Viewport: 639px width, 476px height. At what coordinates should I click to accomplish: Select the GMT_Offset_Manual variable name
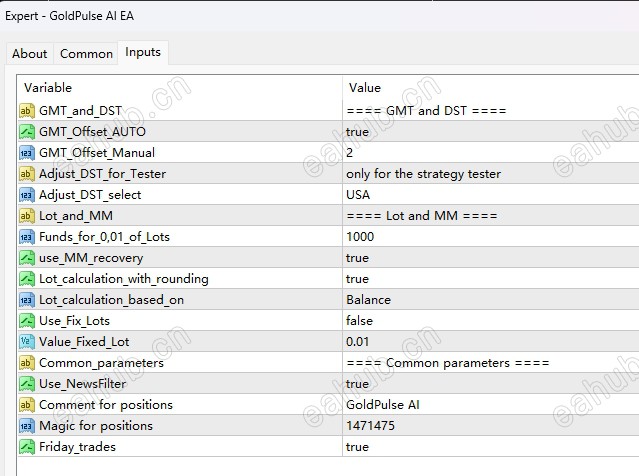(x=97, y=153)
